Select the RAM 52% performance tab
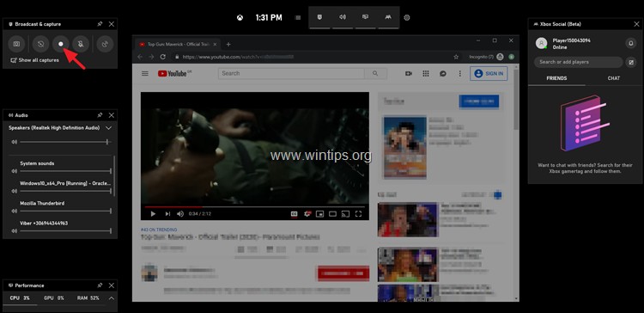The height and width of the screenshot is (313, 644). (88, 298)
